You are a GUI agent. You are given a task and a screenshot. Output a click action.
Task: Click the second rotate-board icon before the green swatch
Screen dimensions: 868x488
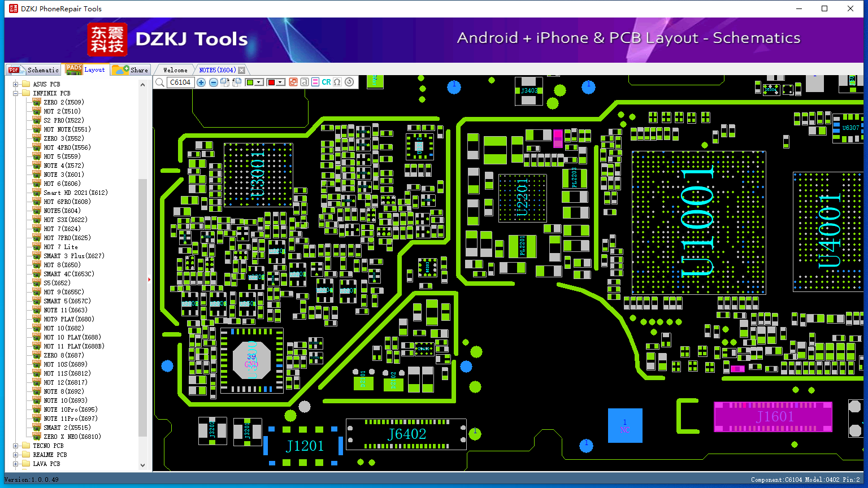(x=237, y=82)
